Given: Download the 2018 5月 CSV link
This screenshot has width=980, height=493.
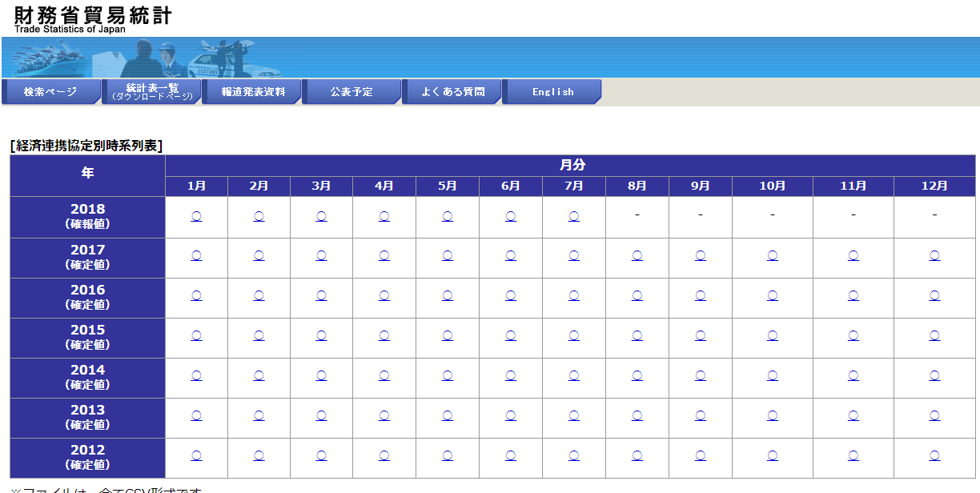Looking at the screenshot, I should click(448, 216).
